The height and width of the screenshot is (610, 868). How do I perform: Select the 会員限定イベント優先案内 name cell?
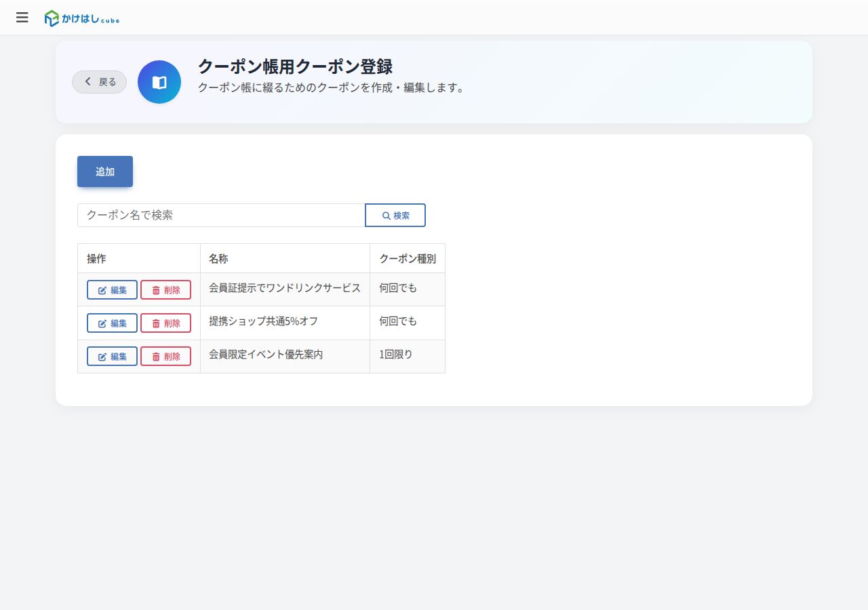coord(285,356)
